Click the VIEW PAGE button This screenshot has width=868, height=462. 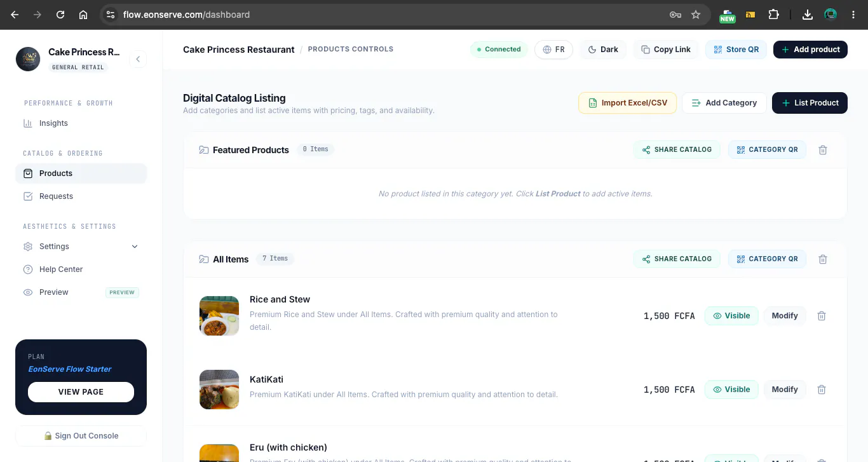coord(81,392)
